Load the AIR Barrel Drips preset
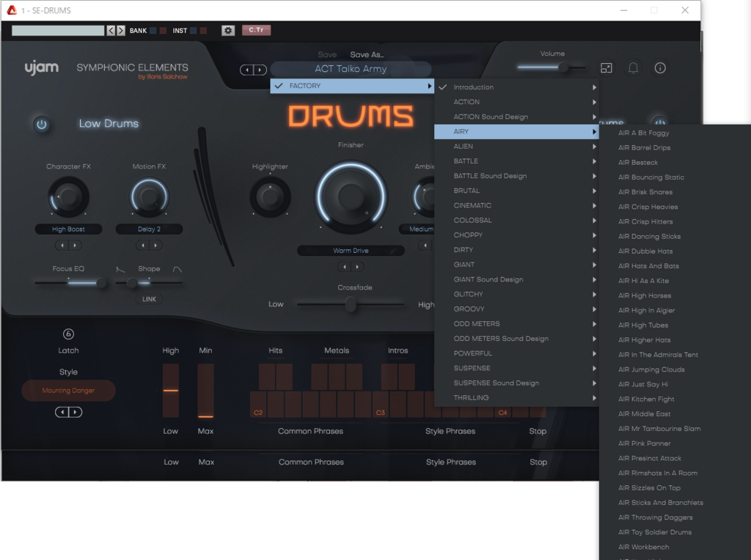The width and height of the screenshot is (751, 560). [x=675, y=148]
